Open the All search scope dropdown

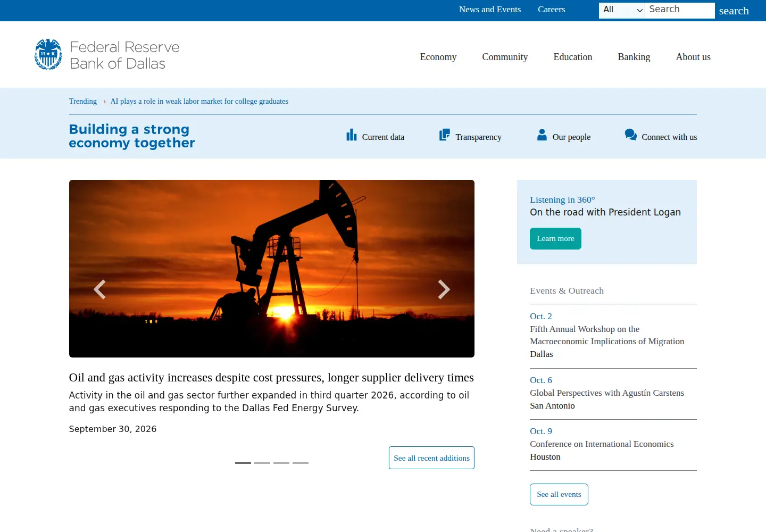point(622,10)
